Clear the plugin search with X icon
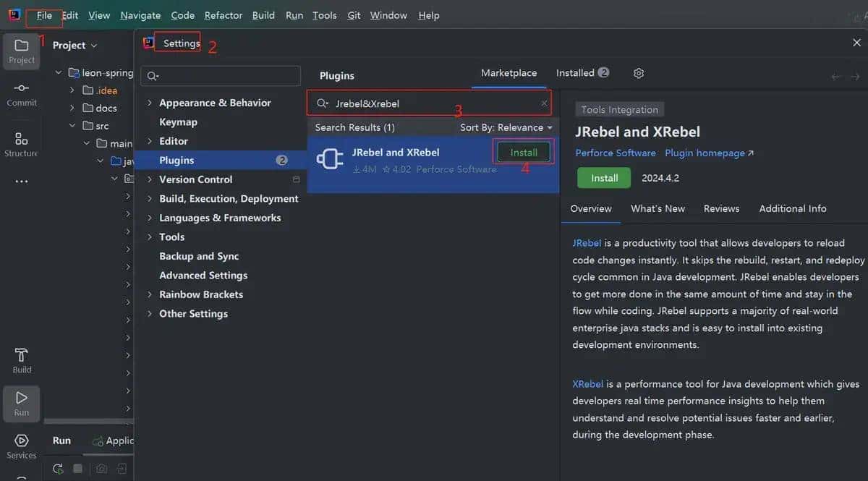 click(544, 103)
